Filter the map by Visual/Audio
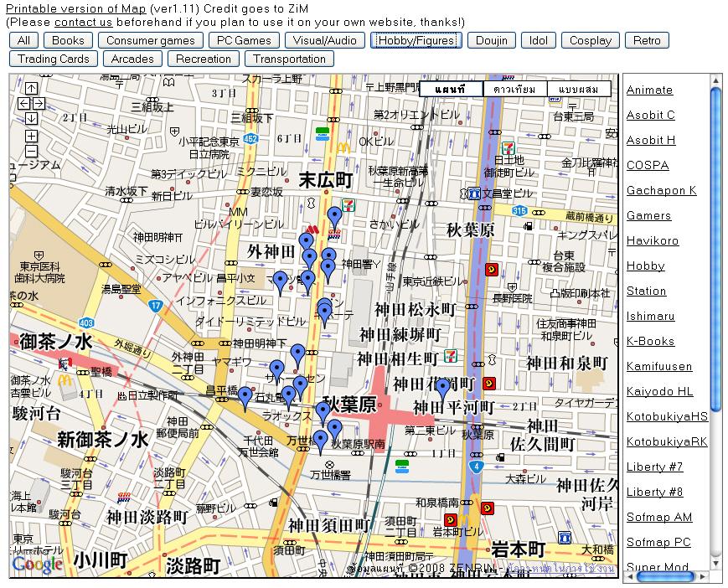This screenshot has height=588, width=728. pyautogui.click(x=324, y=40)
